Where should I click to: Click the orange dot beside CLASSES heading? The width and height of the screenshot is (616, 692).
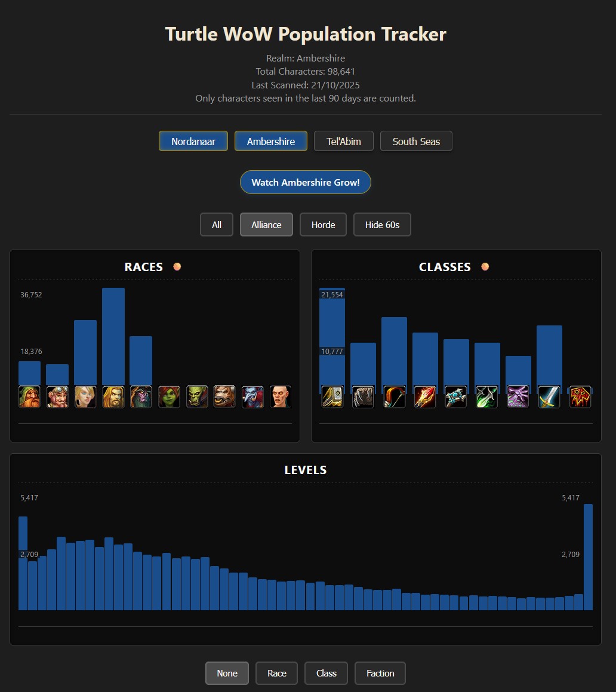pyautogui.click(x=485, y=266)
